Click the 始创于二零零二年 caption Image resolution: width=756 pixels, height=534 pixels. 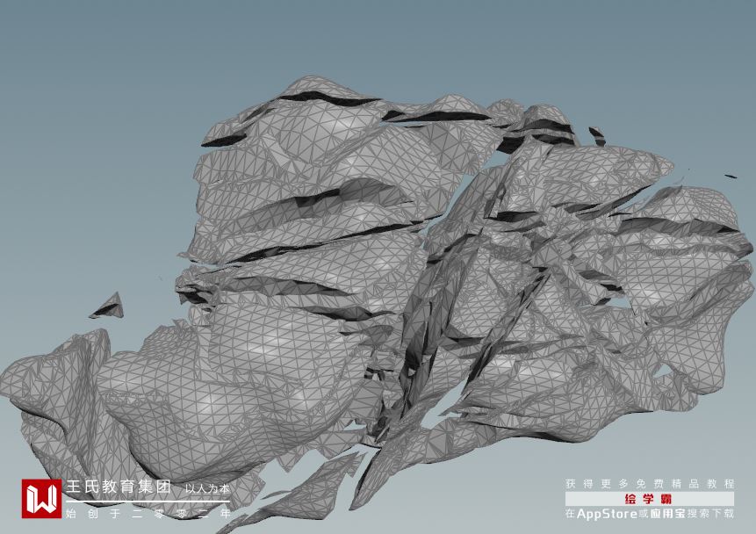[x=148, y=513]
